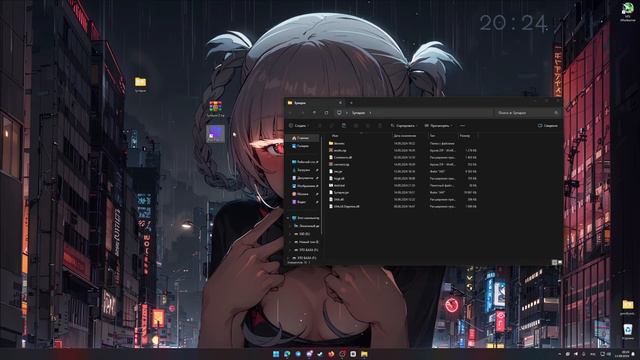Close the current Explorer tab
The height and width of the screenshot is (360, 640).
tap(340, 103)
